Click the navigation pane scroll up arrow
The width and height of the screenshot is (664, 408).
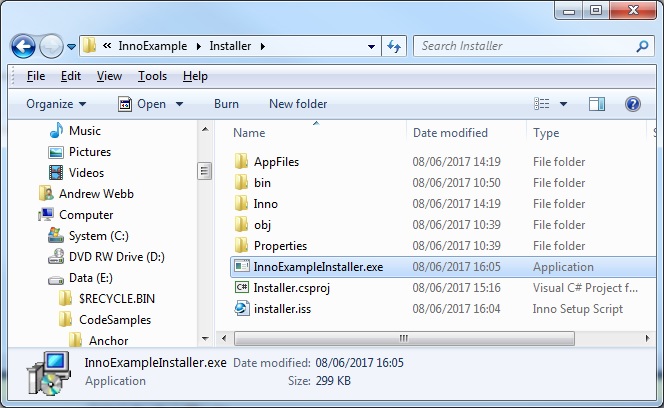pyautogui.click(x=205, y=129)
